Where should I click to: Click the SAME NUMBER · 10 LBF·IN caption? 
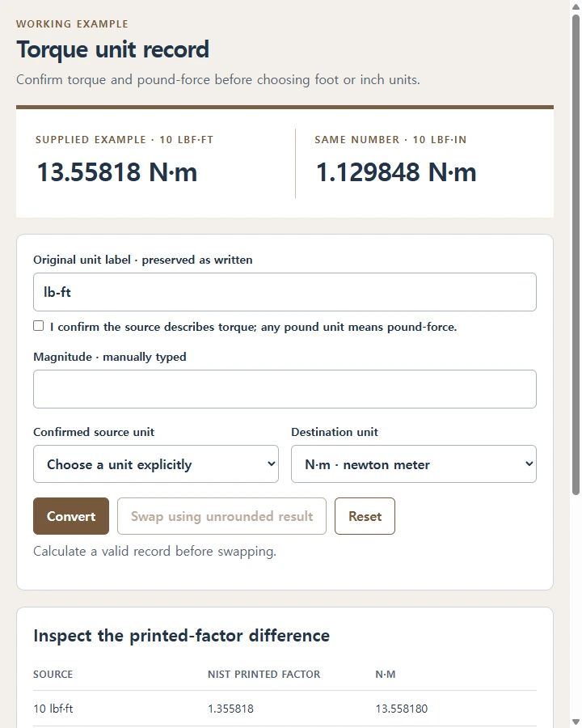390,140
